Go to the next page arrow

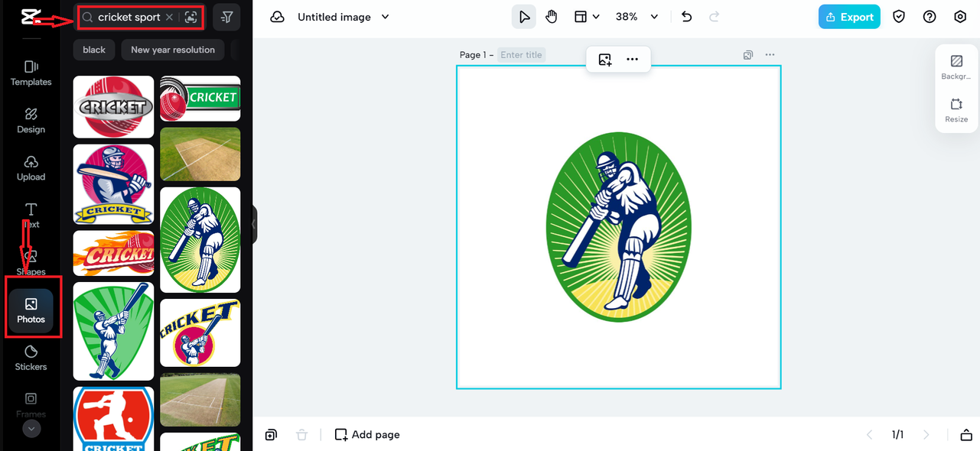926,435
